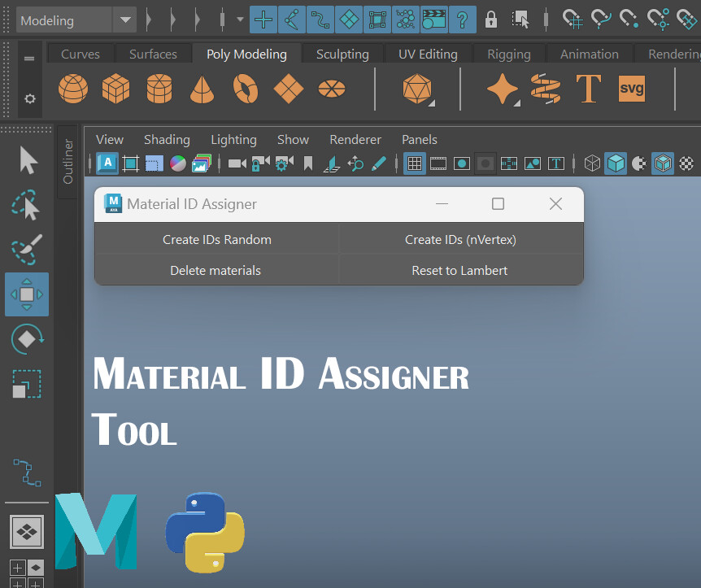The height and width of the screenshot is (588, 701).
Task: Toggle snap to grid magnet icon
Action: 573,19
